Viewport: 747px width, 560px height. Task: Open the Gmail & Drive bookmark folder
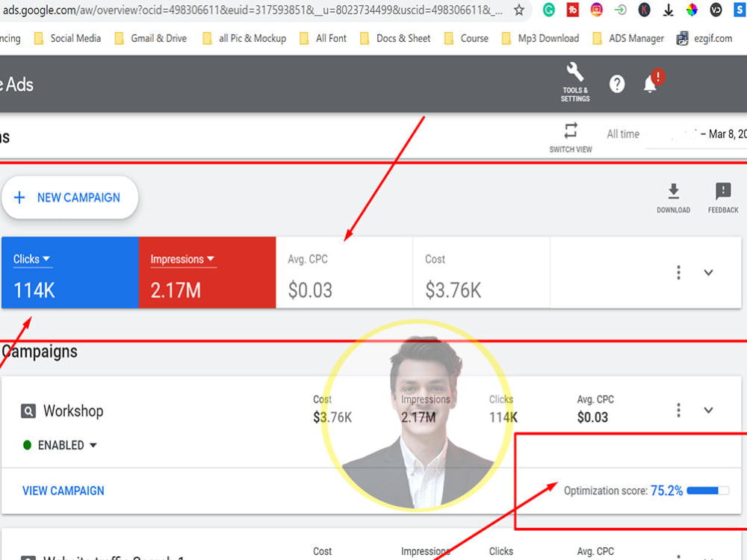pos(151,38)
